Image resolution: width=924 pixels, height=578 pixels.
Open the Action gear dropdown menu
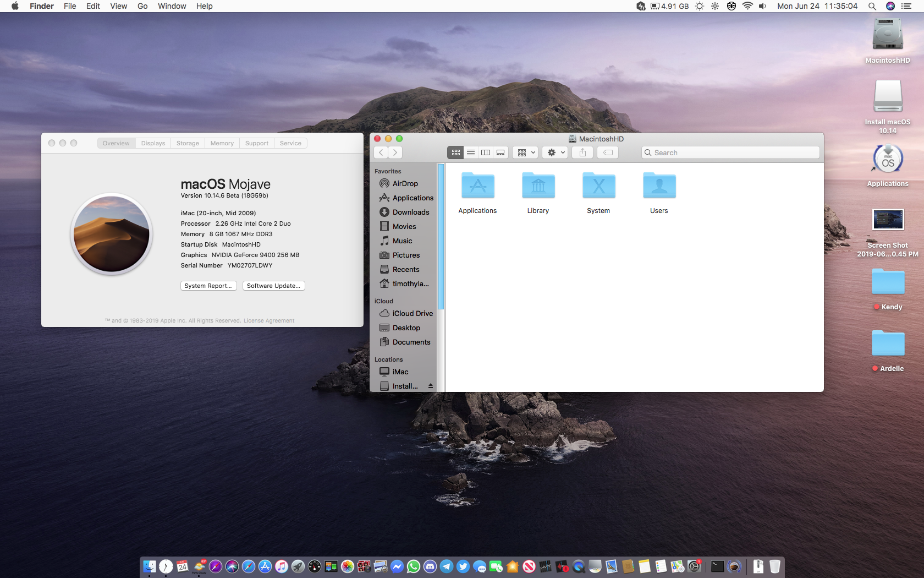(x=555, y=152)
